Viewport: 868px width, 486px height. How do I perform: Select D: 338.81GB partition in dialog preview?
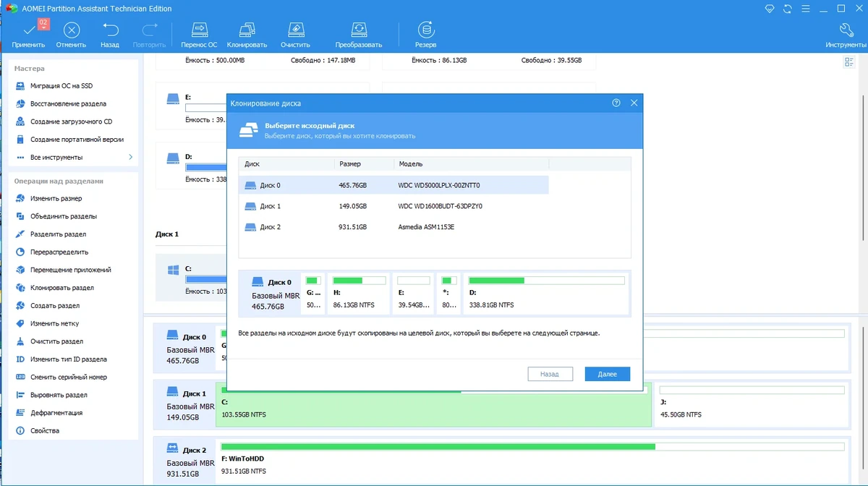click(x=547, y=292)
